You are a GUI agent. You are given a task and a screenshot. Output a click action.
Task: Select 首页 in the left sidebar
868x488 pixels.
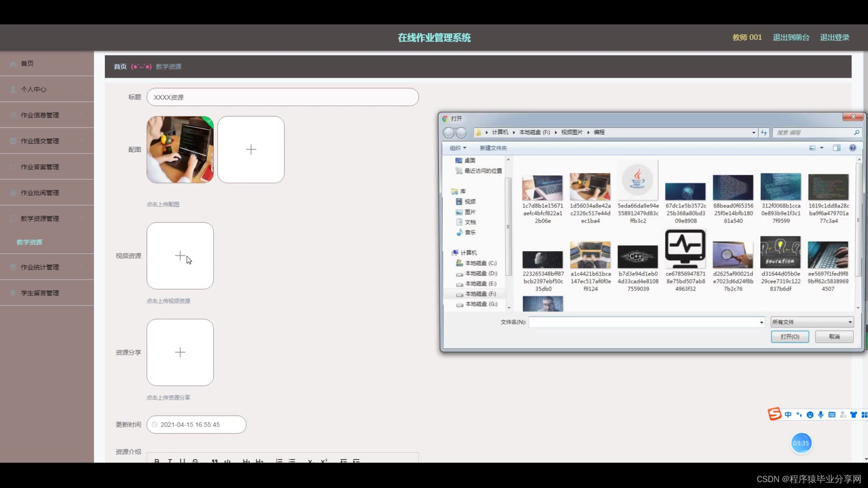(27, 63)
